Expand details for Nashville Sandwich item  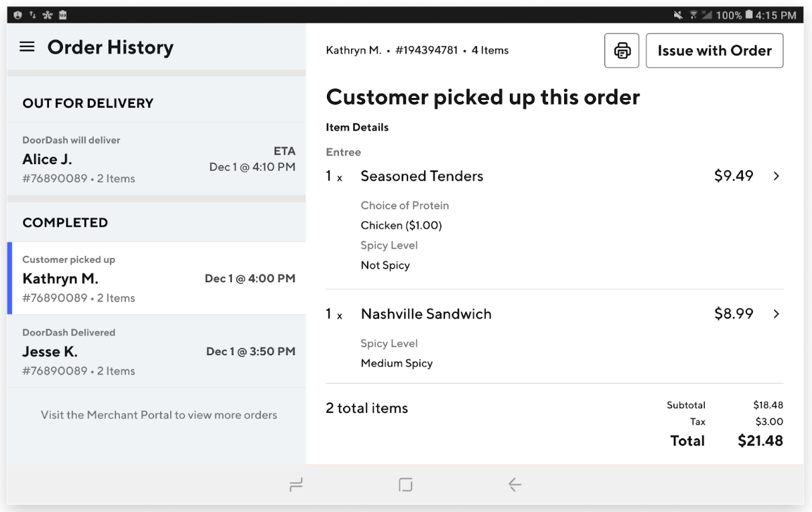pyautogui.click(x=776, y=314)
